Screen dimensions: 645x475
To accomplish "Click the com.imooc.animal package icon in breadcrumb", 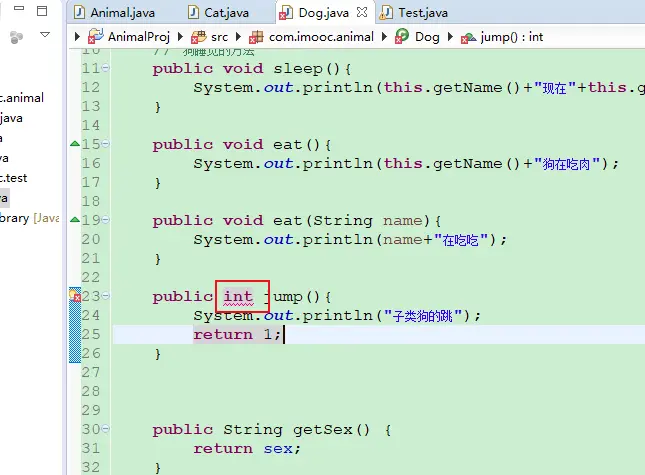I will point(257,36).
